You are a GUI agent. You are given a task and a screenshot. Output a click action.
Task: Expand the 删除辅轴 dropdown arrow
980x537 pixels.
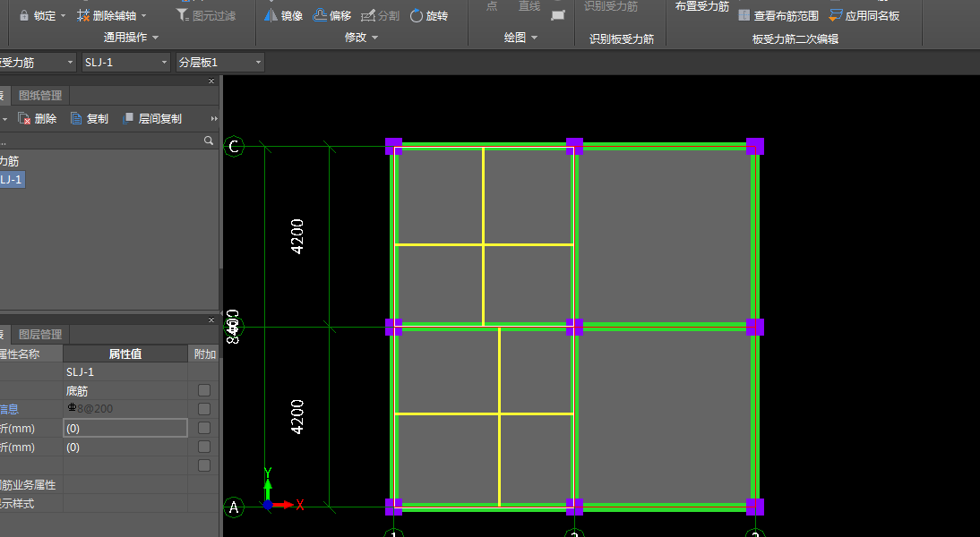coord(144,16)
